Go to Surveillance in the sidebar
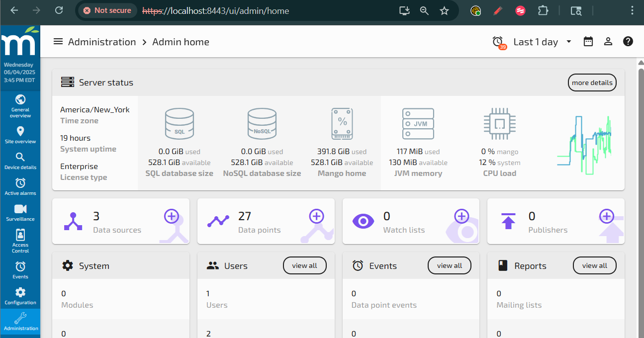 20,213
